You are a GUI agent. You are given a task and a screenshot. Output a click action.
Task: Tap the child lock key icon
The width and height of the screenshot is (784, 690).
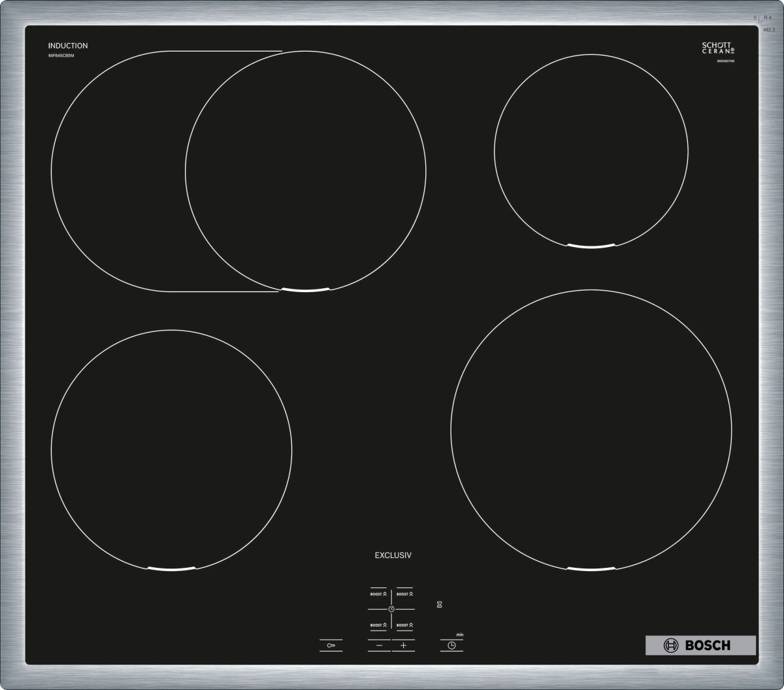(x=331, y=646)
